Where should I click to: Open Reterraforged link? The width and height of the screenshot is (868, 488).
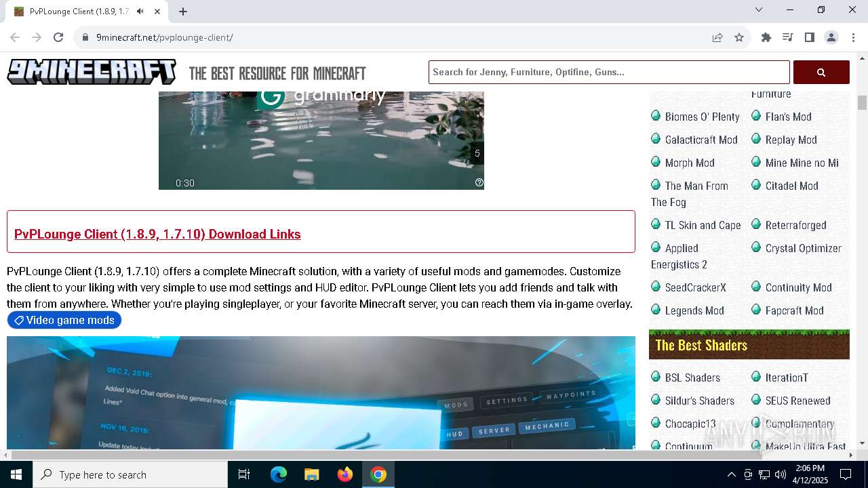pos(795,225)
